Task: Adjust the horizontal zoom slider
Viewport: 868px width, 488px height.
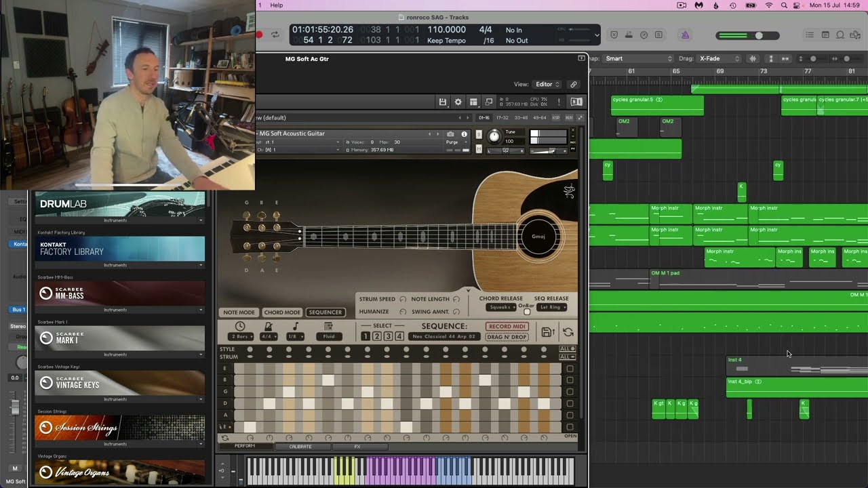Action: coord(848,59)
